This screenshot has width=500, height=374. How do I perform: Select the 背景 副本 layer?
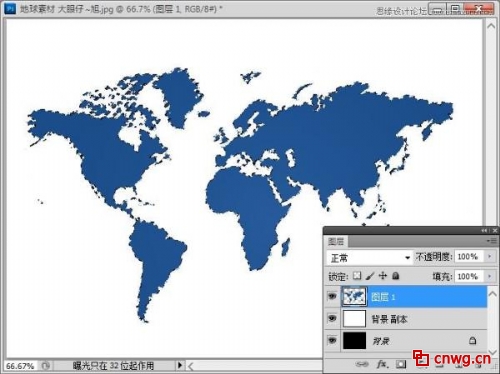414,319
